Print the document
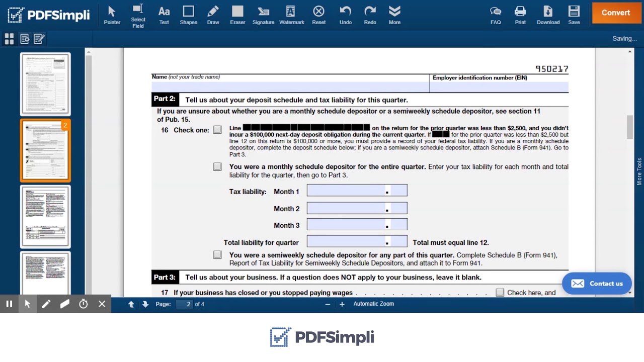Image resolution: width=644 pixels, height=362 pixels. click(520, 15)
